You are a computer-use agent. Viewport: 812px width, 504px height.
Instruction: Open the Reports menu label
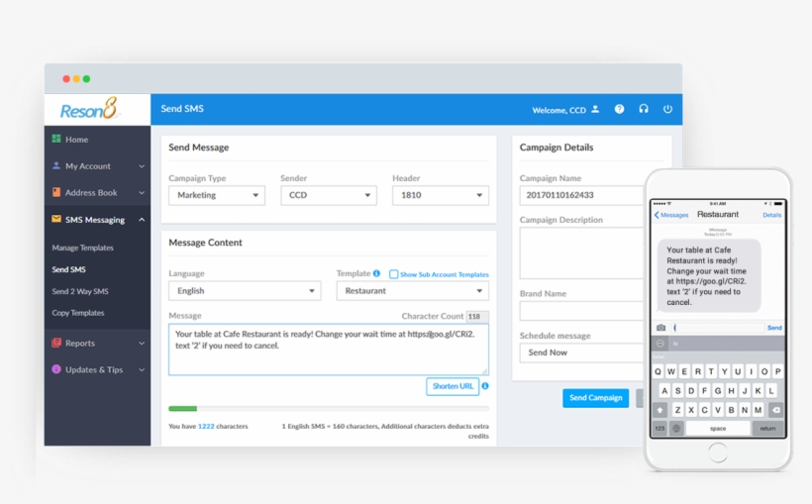(80, 343)
